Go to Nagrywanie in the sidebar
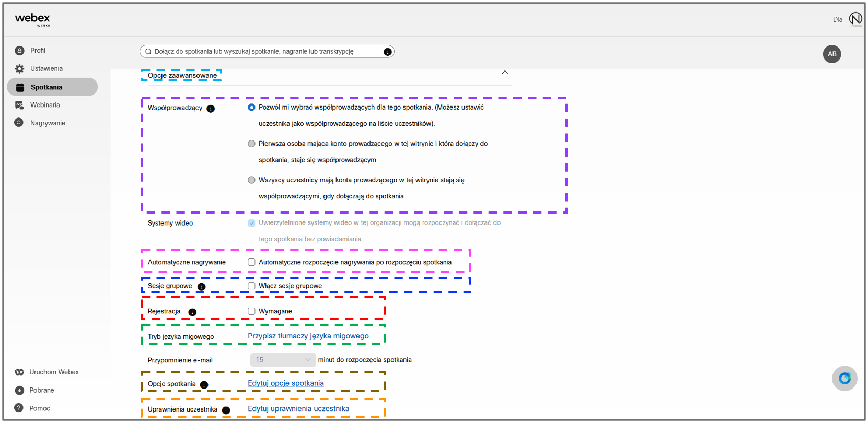Screen dimensions: 868x423 48,123
